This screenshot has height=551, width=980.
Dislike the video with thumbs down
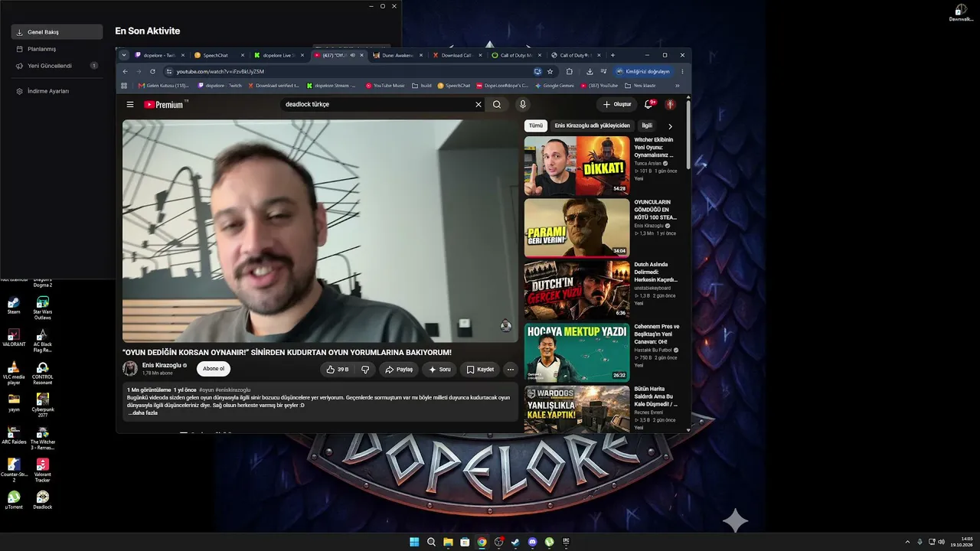click(365, 369)
